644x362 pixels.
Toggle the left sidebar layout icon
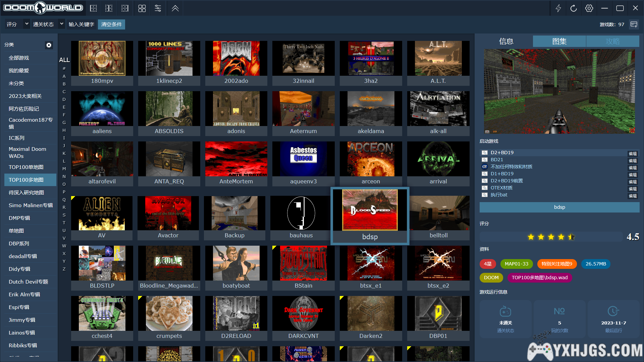94,8
